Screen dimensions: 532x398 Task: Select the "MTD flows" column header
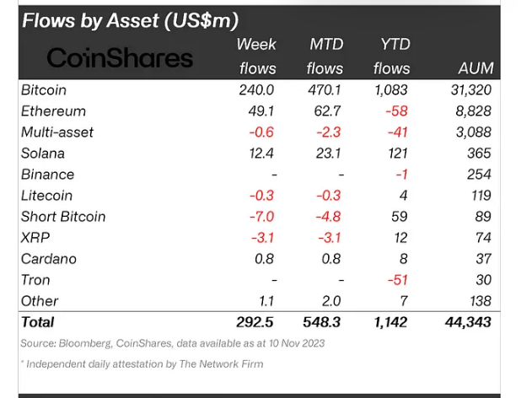click(x=325, y=56)
